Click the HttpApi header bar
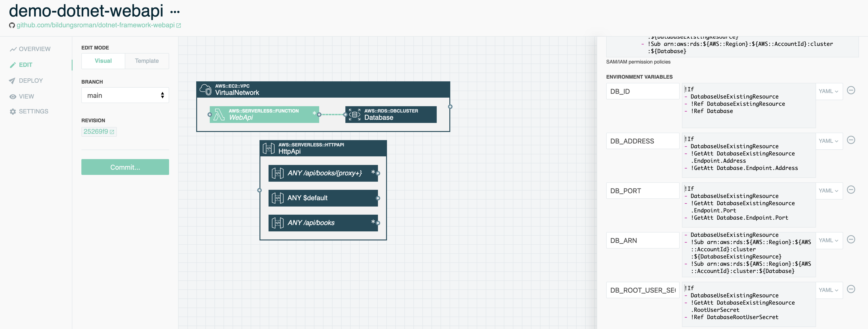868x329 pixels. click(x=323, y=148)
